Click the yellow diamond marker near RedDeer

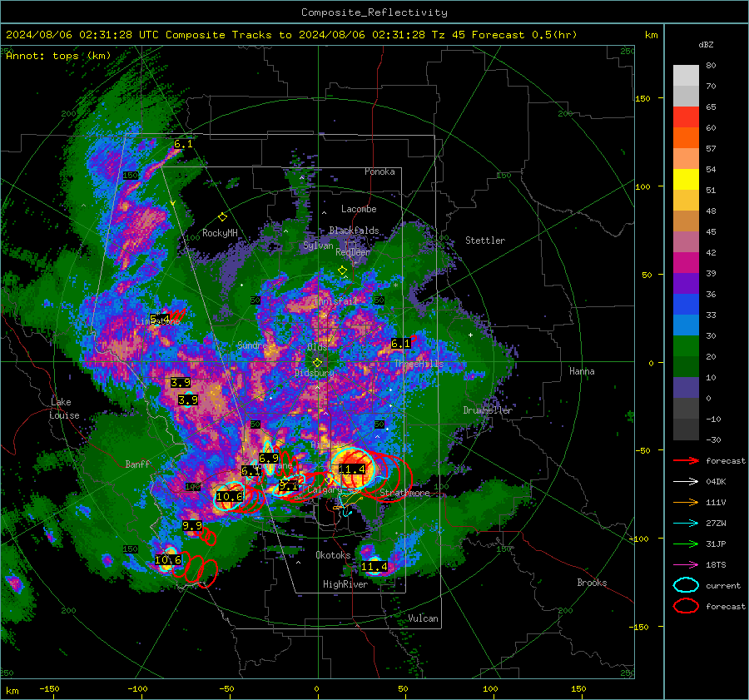(x=342, y=271)
